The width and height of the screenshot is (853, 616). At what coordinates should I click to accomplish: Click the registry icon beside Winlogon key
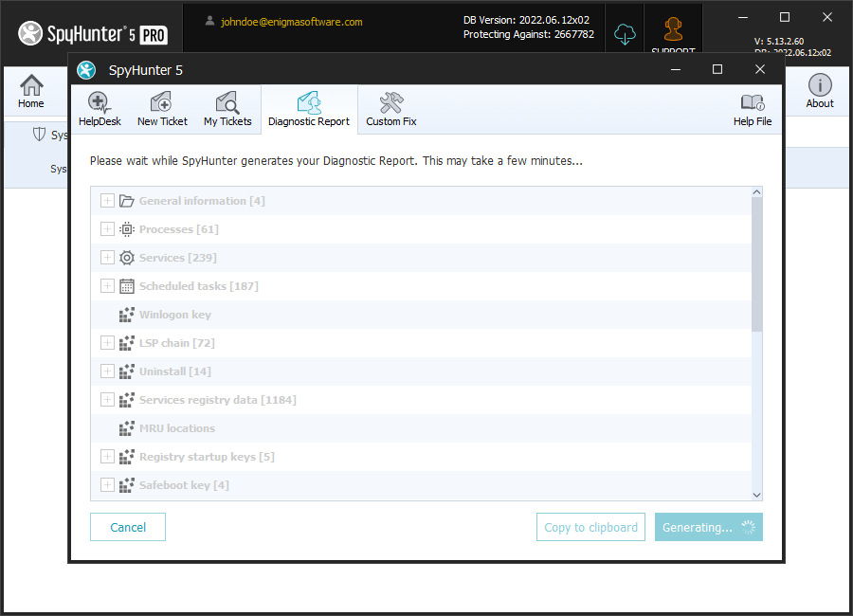coord(127,315)
